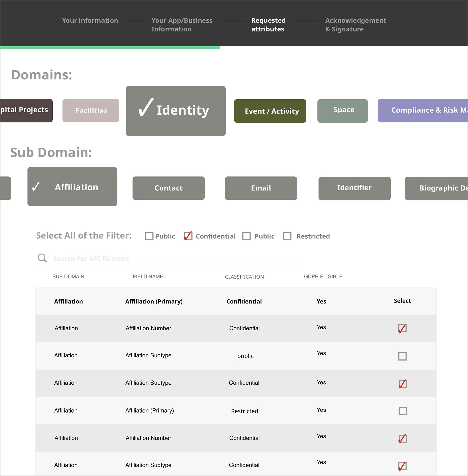The height and width of the screenshot is (476, 468).
Task: Click the CLASSIFICATION column header
Action: (244, 277)
